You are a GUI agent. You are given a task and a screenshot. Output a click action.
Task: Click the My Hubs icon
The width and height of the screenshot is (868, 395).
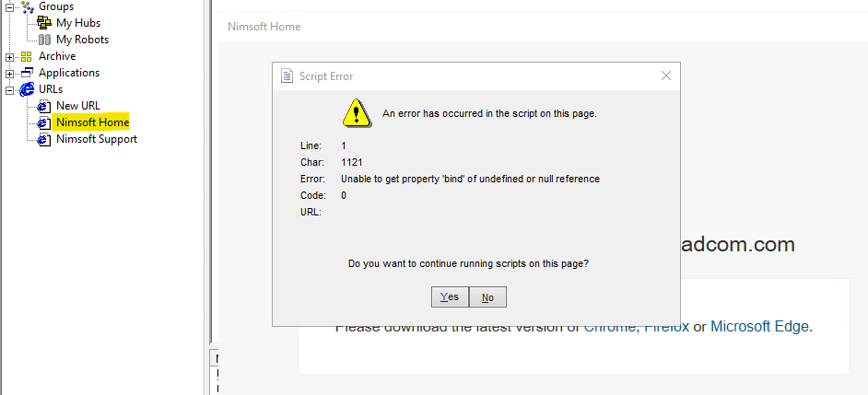(x=44, y=23)
